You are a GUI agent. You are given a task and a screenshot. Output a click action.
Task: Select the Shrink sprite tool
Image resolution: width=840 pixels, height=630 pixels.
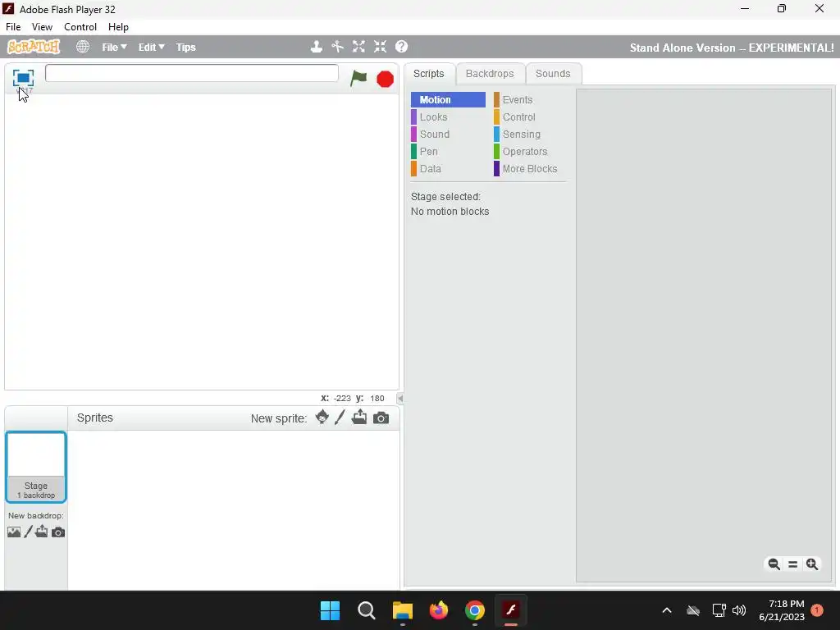(380, 47)
